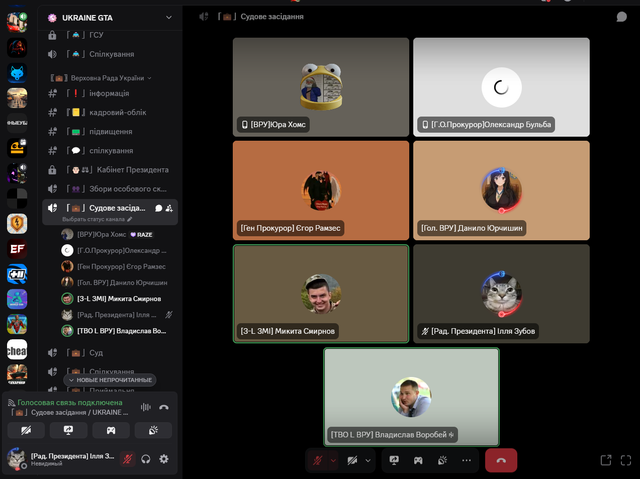Open the спілкування text channel
The width and height of the screenshot is (640, 479).
pos(110,151)
